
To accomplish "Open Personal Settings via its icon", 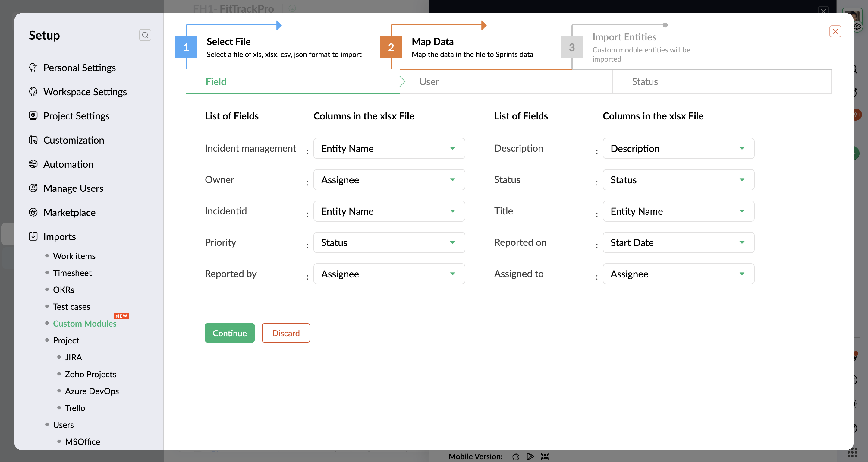I will click(x=33, y=68).
